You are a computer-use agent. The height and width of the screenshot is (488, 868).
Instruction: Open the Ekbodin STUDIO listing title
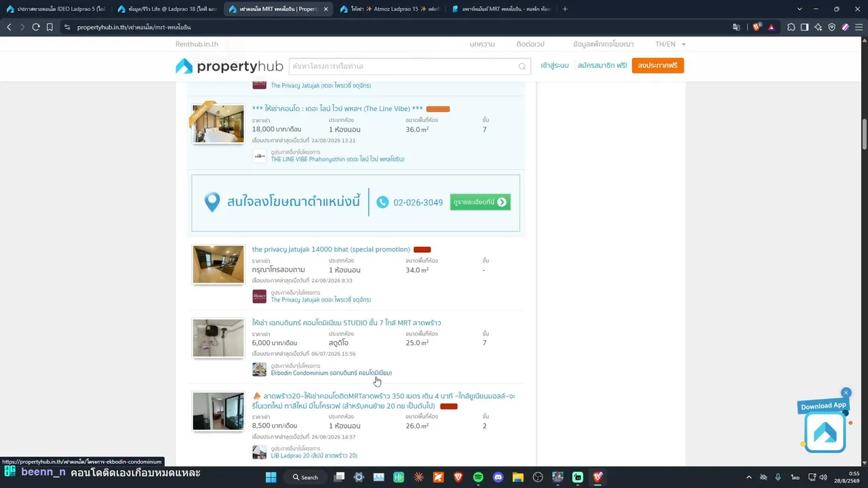click(347, 323)
